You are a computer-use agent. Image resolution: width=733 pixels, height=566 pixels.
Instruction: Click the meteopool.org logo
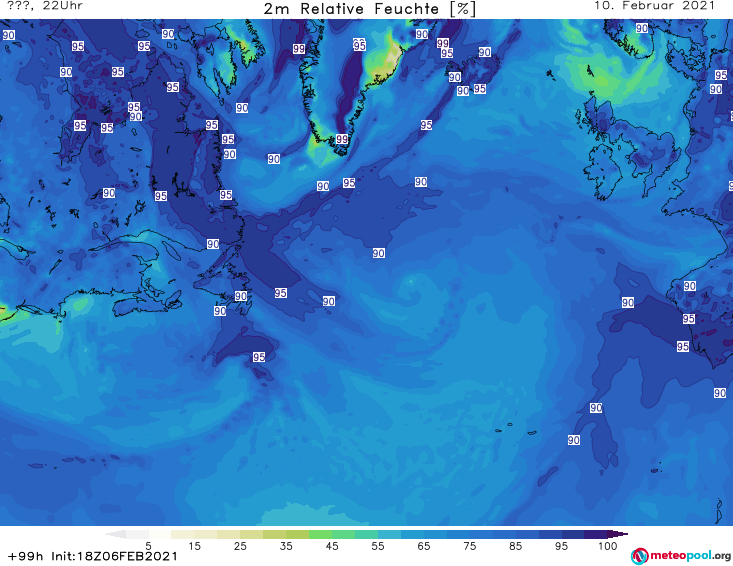[x=681, y=556]
